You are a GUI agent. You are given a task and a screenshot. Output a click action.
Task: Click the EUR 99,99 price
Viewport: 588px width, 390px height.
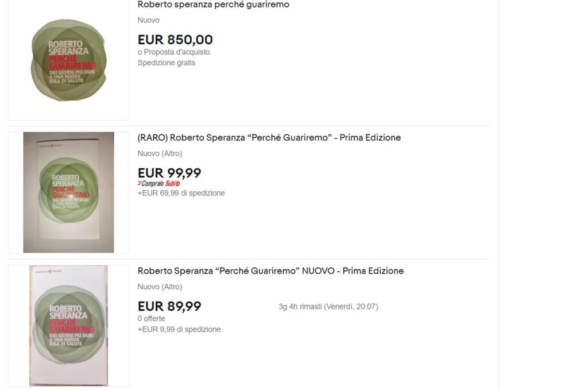pos(169,173)
